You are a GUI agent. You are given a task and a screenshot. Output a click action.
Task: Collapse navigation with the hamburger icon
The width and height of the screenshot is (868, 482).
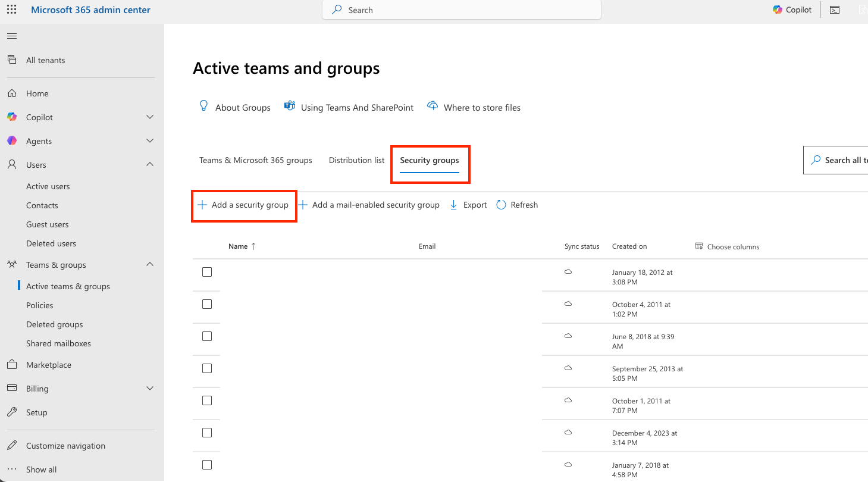click(x=11, y=36)
